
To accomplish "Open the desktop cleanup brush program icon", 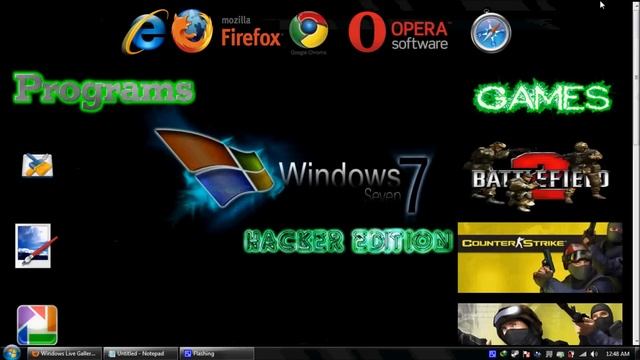I will point(37,165).
